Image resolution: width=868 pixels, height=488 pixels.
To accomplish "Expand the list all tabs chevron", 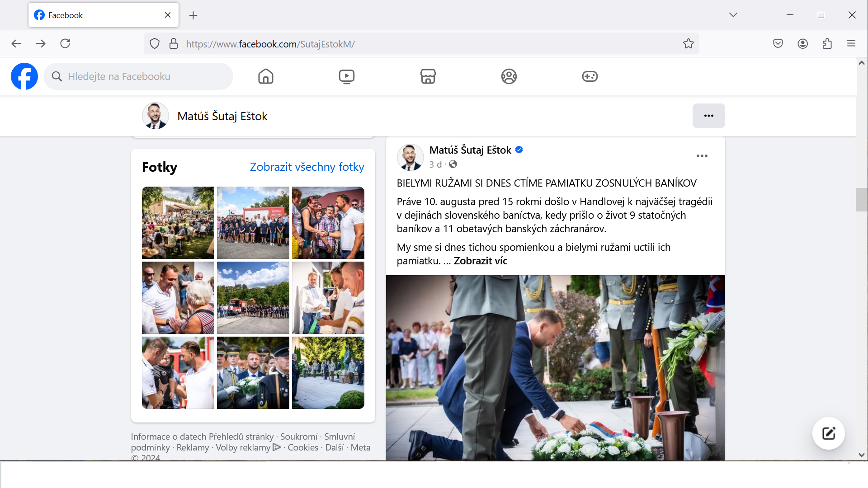I will coord(733,15).
